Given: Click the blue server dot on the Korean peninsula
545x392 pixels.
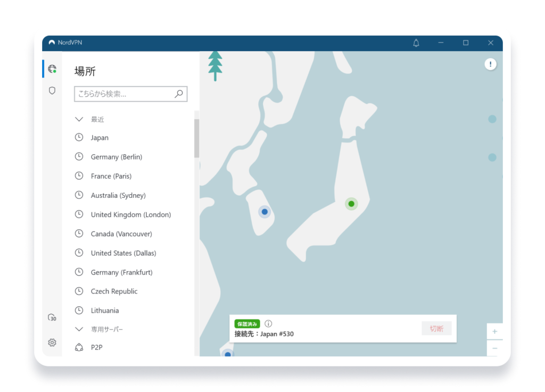Looking at the screenshot, I should 265,212.
